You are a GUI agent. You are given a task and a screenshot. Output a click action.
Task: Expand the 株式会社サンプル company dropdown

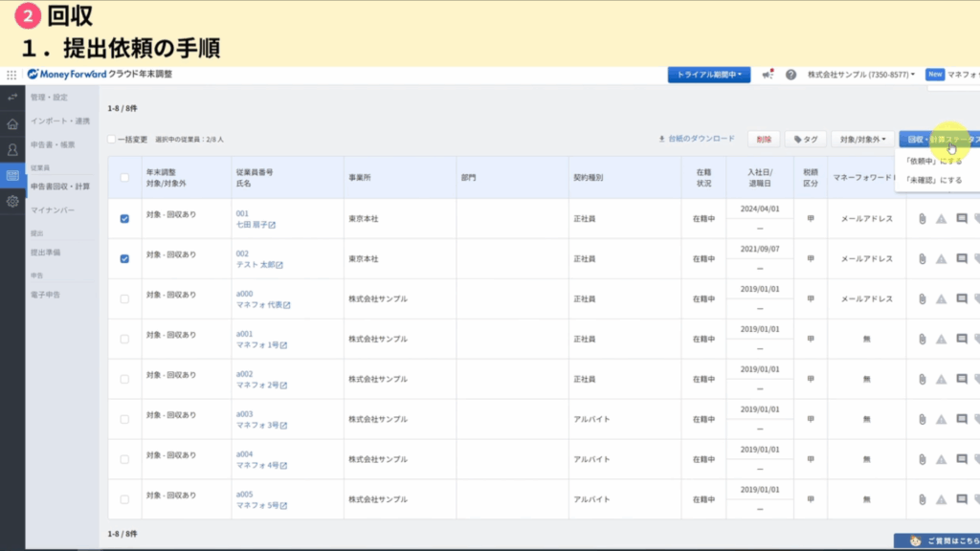(860, 75)
